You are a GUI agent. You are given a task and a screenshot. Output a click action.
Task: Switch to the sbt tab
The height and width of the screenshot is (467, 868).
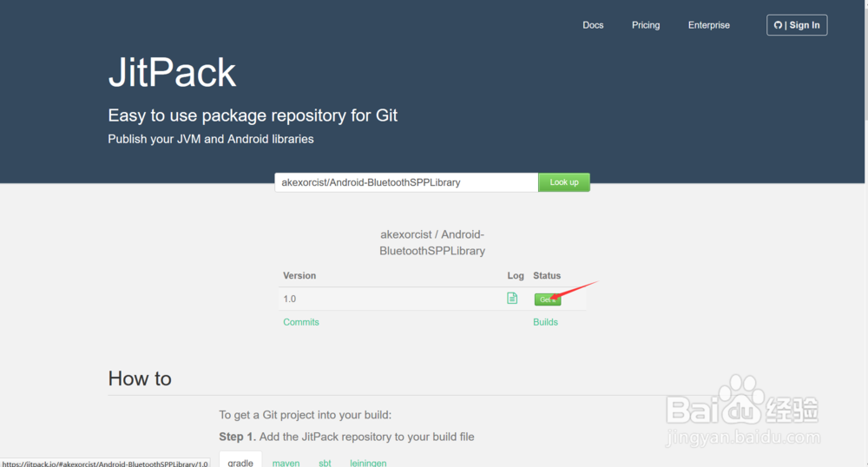point(325,463)
